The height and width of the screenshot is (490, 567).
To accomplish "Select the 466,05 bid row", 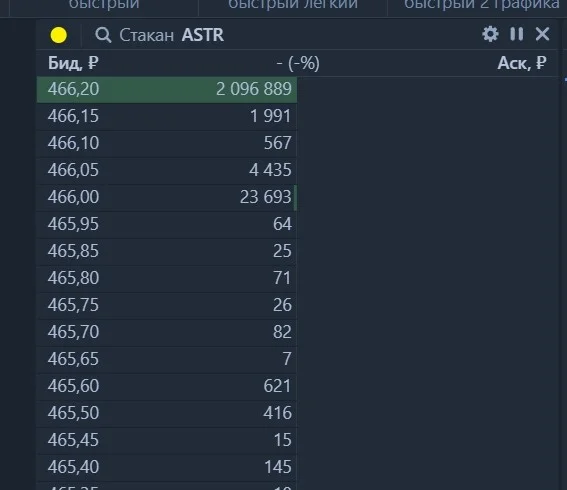I will [167, 170].
